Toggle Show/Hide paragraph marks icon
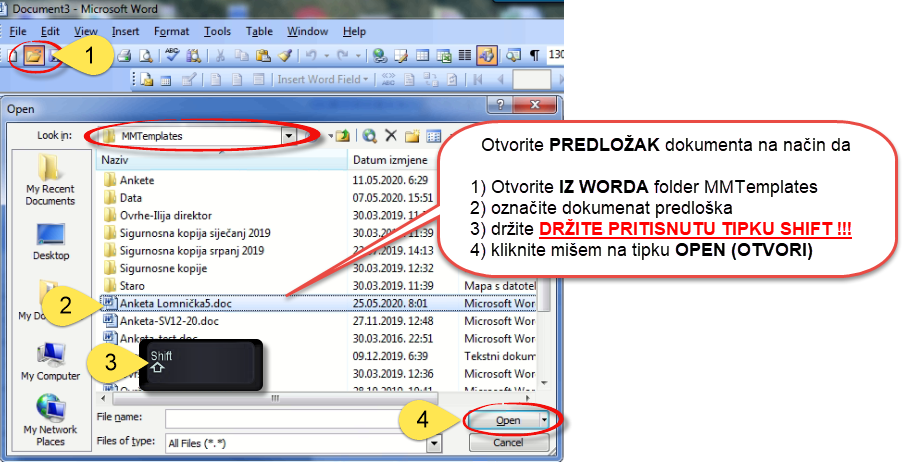Viewport: 904px width, 462px height. pyautogui.click(x=534, y=55)
